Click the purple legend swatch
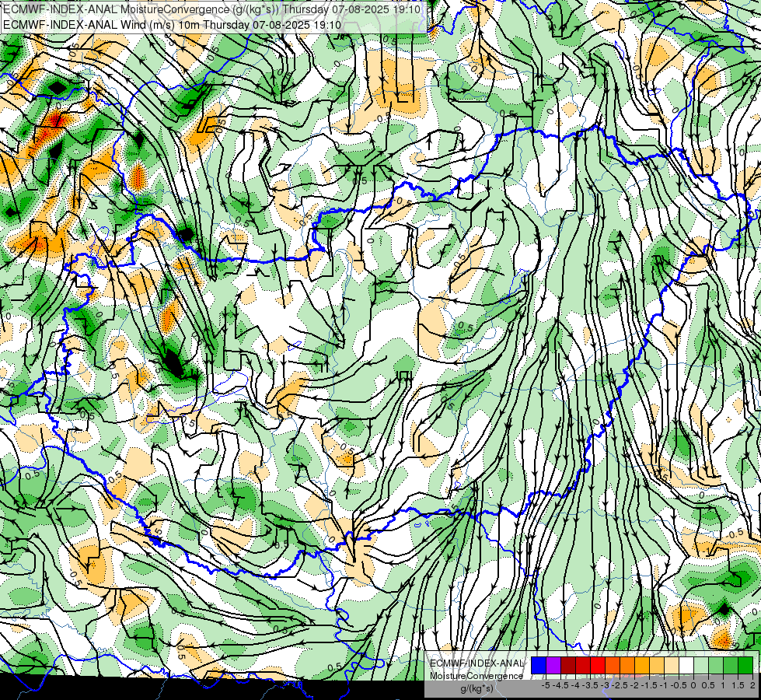 click(x=553, y=666)
